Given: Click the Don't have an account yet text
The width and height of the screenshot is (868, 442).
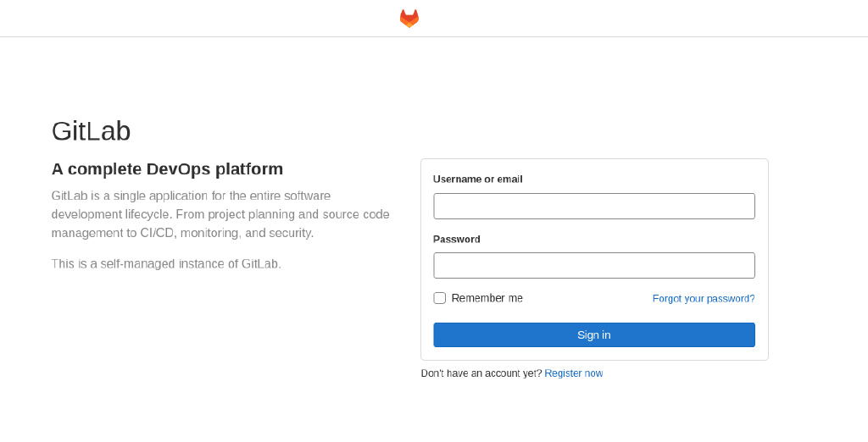Looking at the screenshot, I should pyautogui.click(x=481, y=373).
